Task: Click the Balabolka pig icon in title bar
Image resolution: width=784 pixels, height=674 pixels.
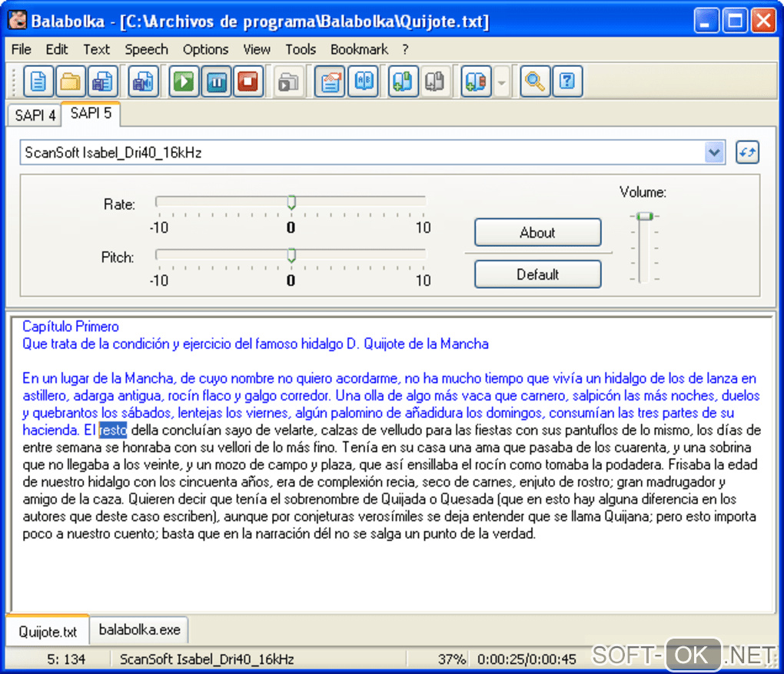Action: coord(17,21)
